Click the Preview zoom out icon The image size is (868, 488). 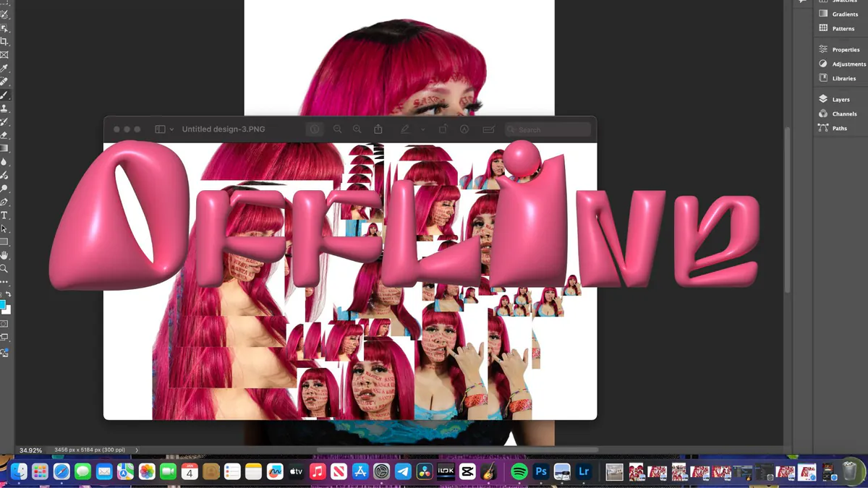click(x=337, y=129)
